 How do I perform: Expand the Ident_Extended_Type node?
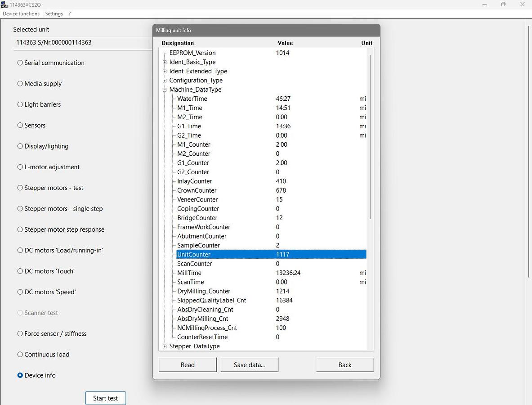(x=165, y=71)
